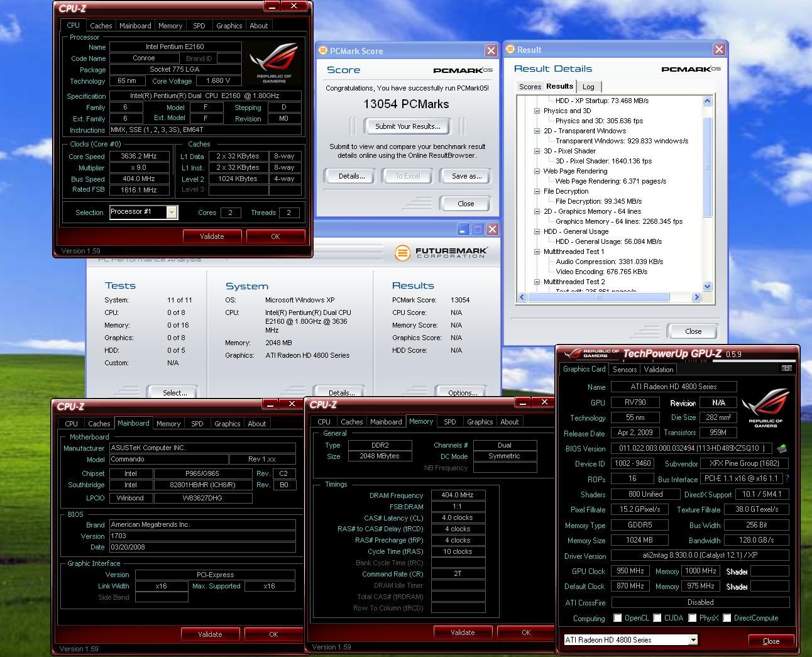Enable the OpenCL checkbox
Screen dimensions: 812x657
point(617,618)
